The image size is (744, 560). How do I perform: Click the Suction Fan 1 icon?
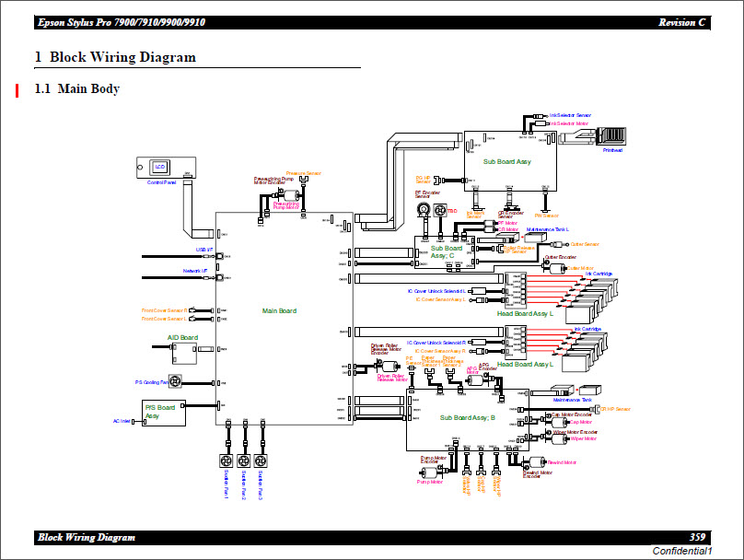(226, 461)
